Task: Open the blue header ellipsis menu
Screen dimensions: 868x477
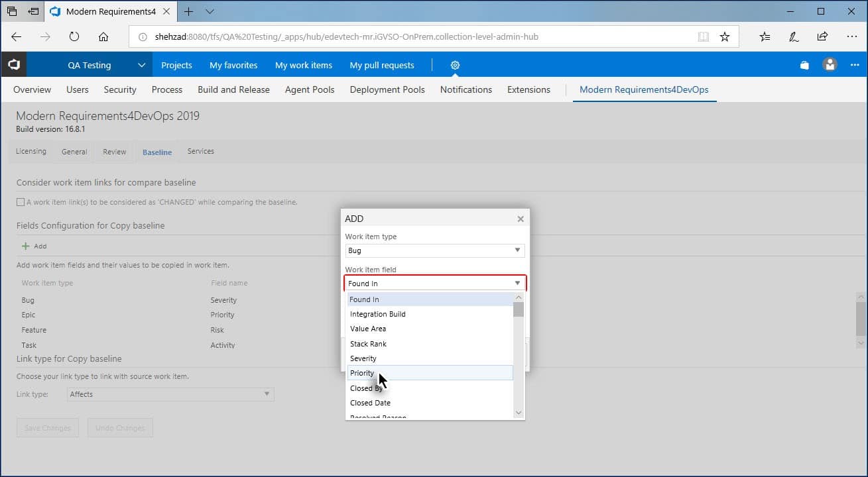Action: tap(855, 65)
